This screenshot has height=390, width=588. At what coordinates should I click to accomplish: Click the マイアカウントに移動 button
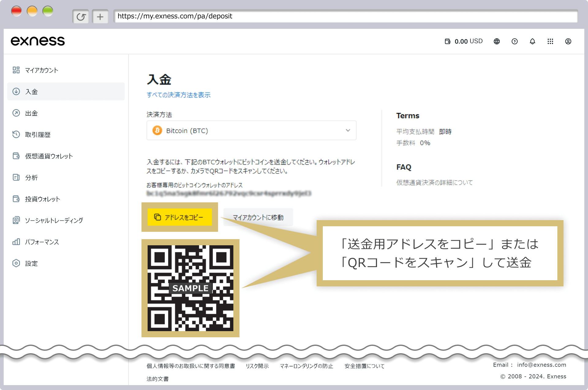click(258, 217)
